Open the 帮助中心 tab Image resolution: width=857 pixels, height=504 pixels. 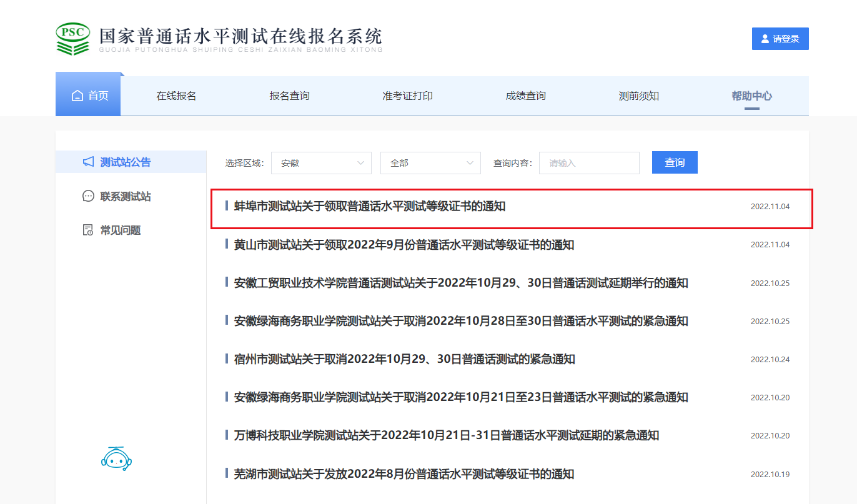point(751,96)
